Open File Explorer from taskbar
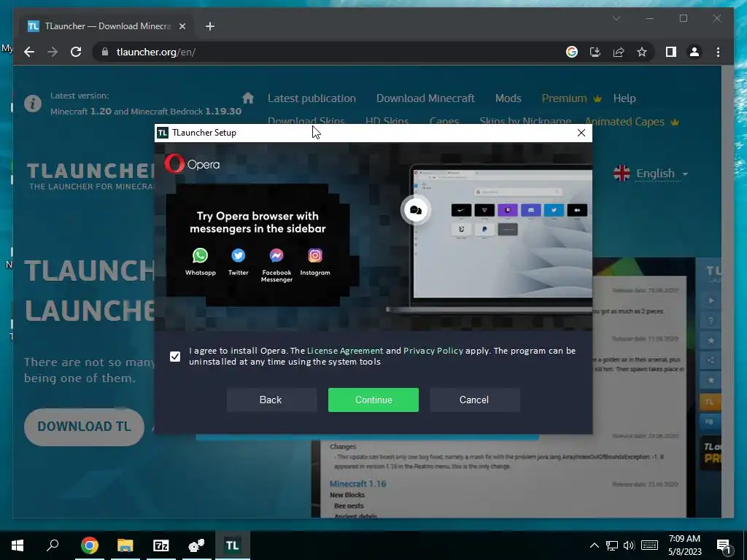Screen dimensions: 747x560 coord(125,545)
